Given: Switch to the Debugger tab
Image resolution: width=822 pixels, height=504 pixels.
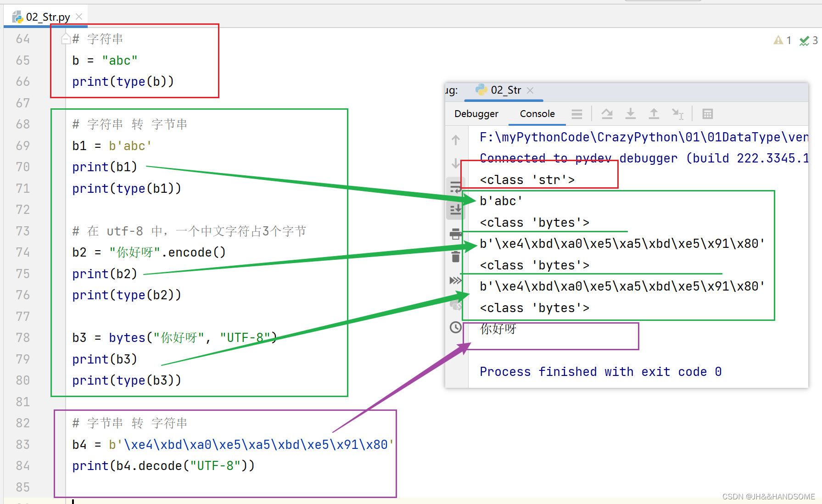Looking at the screenshot, I should pos(476,114).
